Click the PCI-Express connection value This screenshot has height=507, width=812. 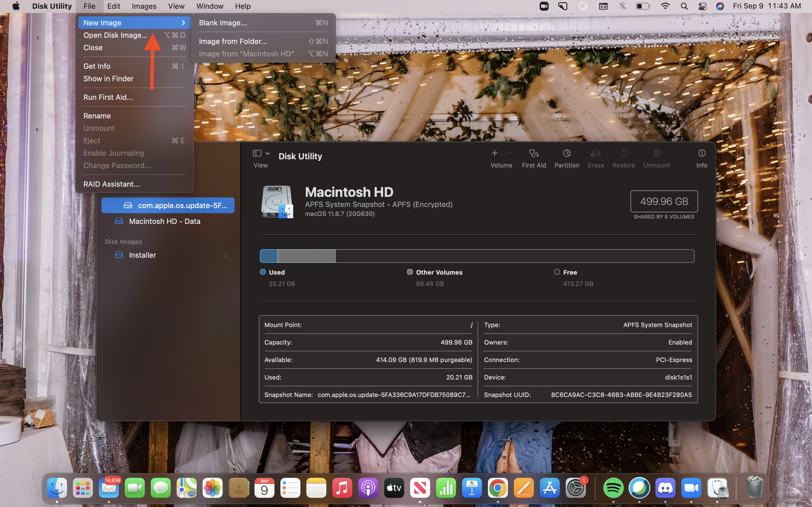(x=674, y=360)
